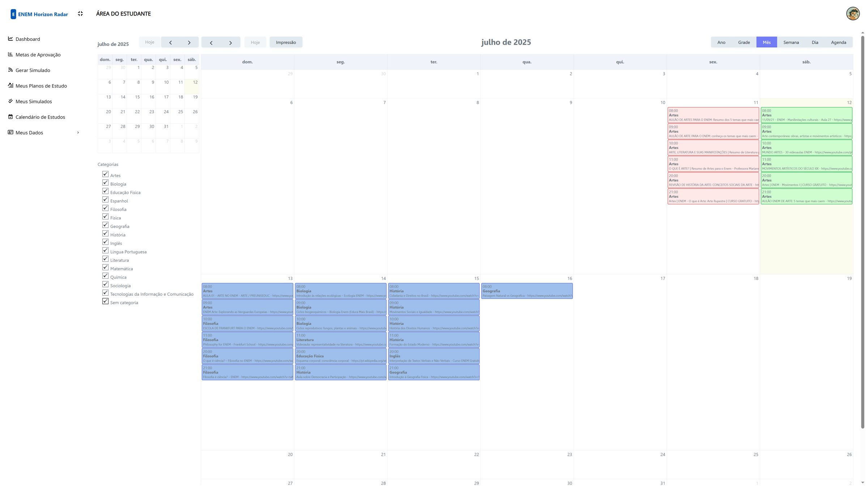Open the user profile avatar
This screenshot has height=488, width=868.
[853, 14]
